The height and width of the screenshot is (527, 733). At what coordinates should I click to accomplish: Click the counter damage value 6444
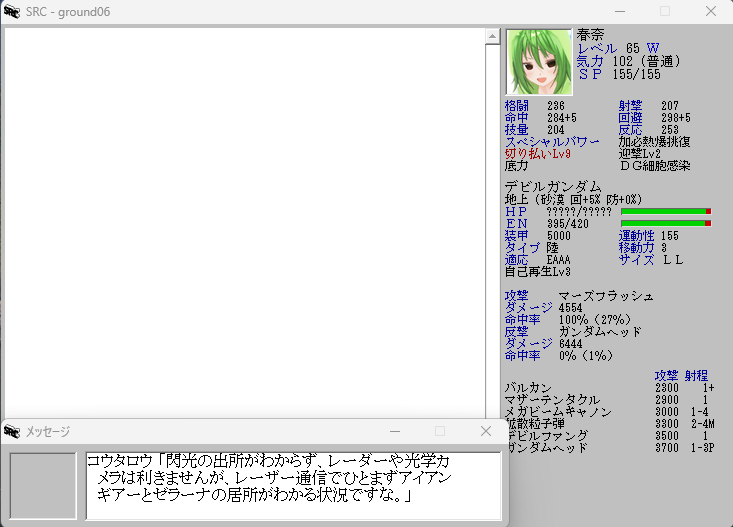(x=570, y=344)
